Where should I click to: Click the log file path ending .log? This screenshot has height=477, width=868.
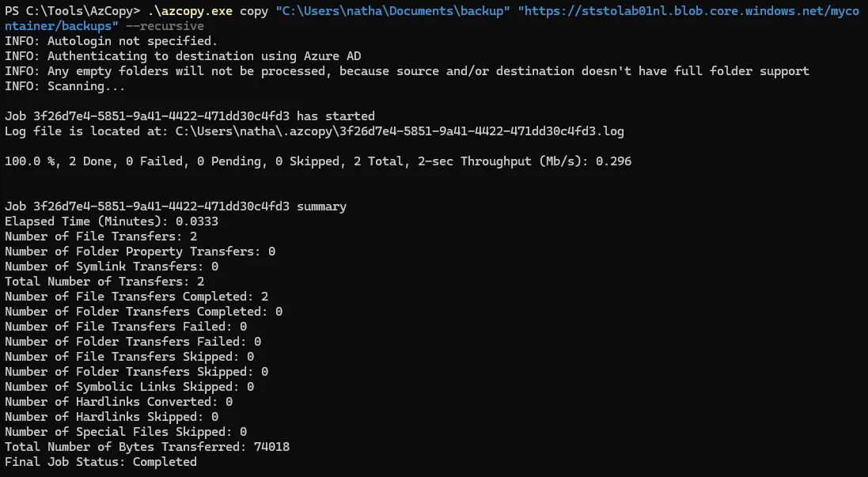[x=400, y=131]
